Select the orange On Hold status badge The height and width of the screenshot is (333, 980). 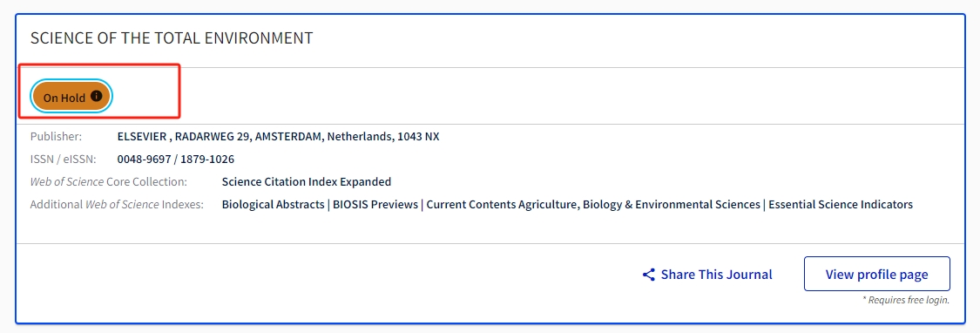click(72, 97)
